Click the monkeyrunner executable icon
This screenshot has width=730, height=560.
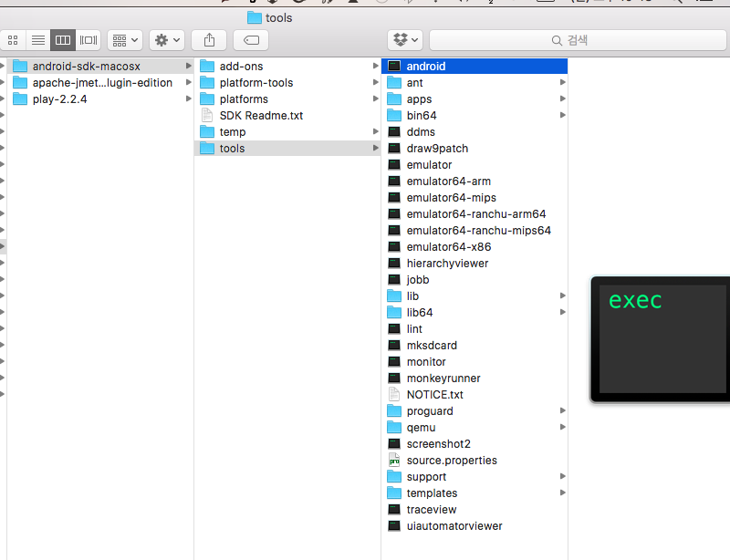(x=394, y=378)
